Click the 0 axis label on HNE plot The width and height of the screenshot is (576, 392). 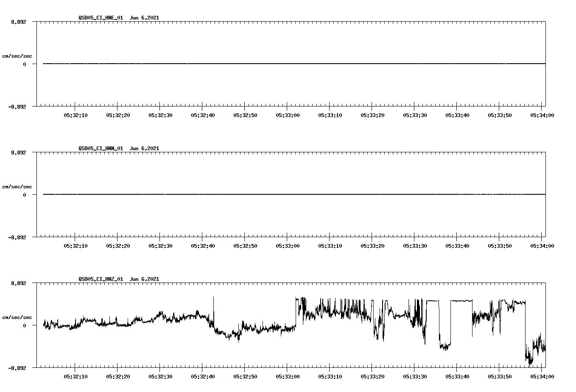point(25,64)
